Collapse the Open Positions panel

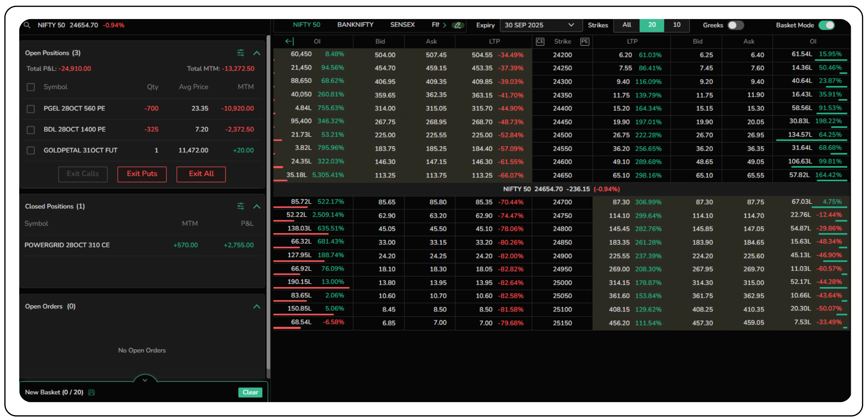point(257,53)
